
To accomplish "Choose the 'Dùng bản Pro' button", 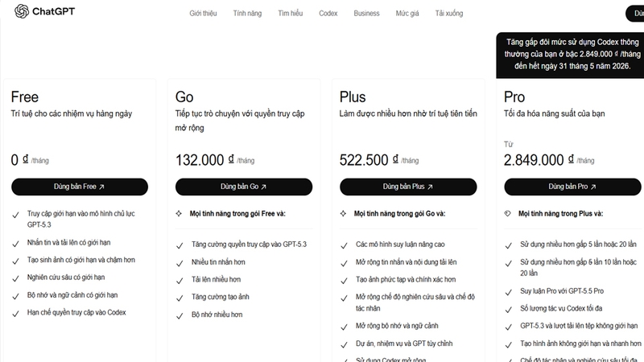I will pyautogui.click(x=572, y=187).
